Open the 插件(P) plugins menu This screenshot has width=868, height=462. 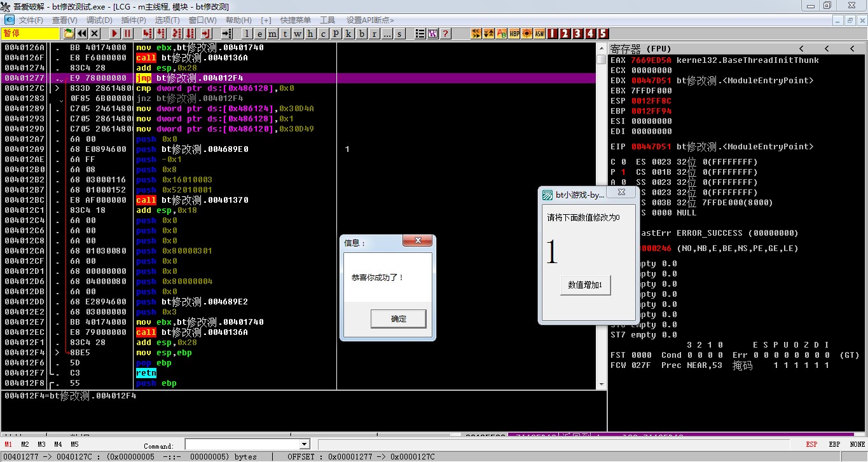coord(134,20)
